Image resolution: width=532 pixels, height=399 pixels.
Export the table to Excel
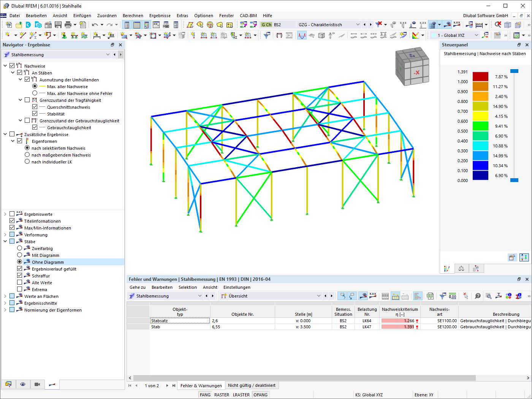pyautogui.click(x=430, y=296)
